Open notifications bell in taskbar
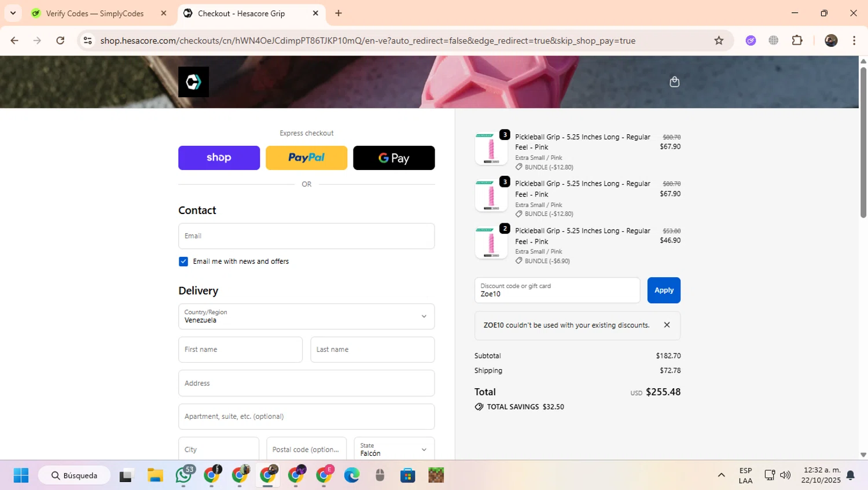This screenshot has height=490, width=868. point(851,476)
